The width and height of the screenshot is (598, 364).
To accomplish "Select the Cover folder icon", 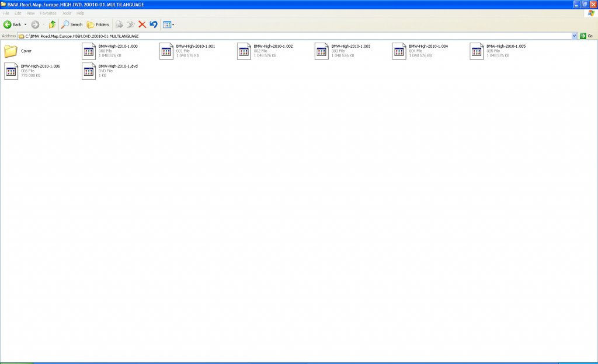I will click(11, 51).
